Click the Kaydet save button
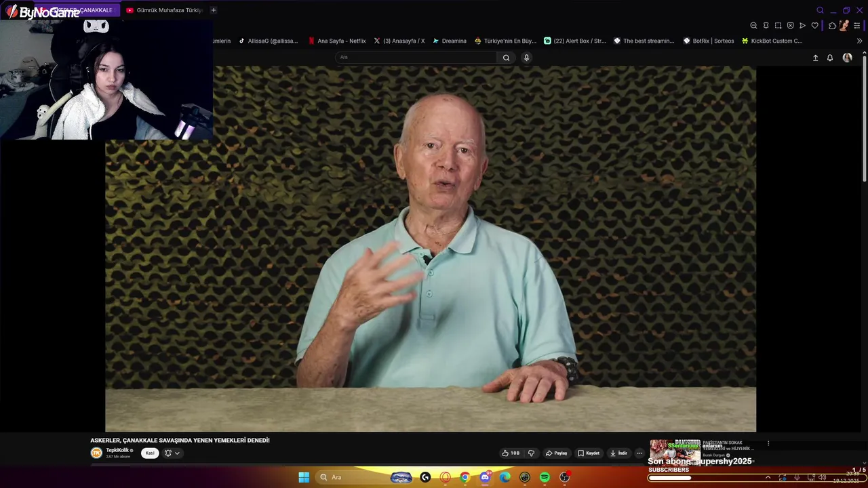This screenshot has width=868, height=488. point(589,453)
